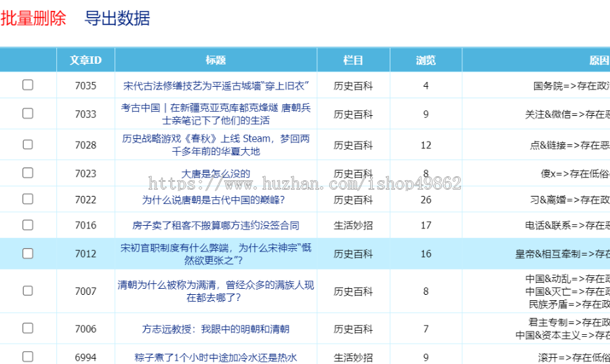
Task: Tick the checkbox for article 7028
Action: click(28, 144)
